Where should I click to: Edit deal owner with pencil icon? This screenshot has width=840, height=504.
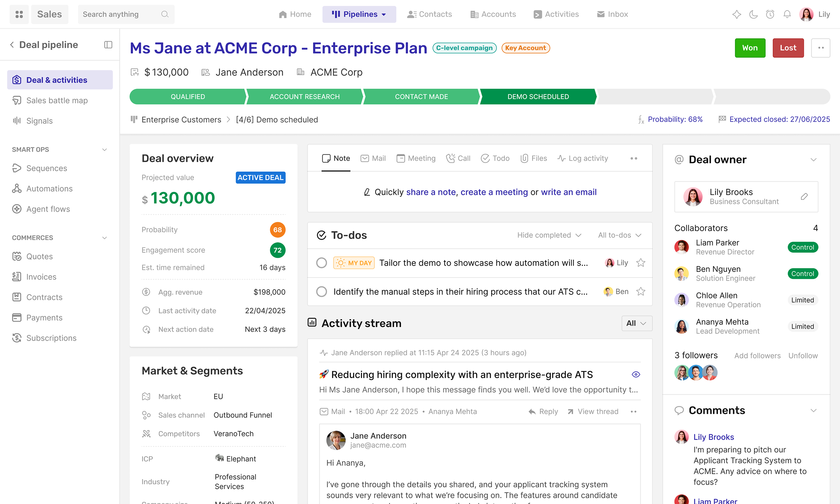[804, 196]
